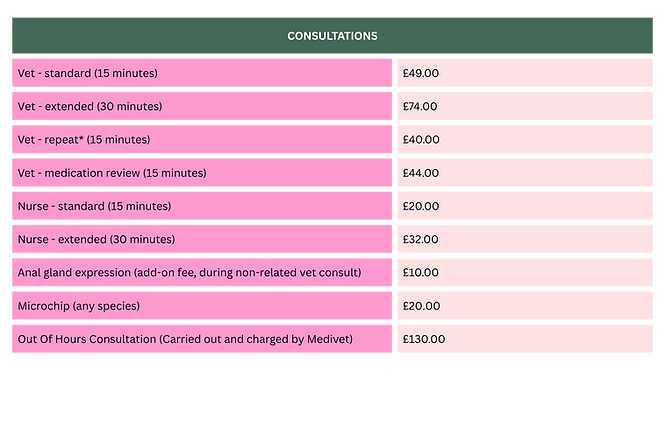The width and height of the screenshot is (665, 441).
Task: Click the £40.00 price cell
Action: click(525, 140)
